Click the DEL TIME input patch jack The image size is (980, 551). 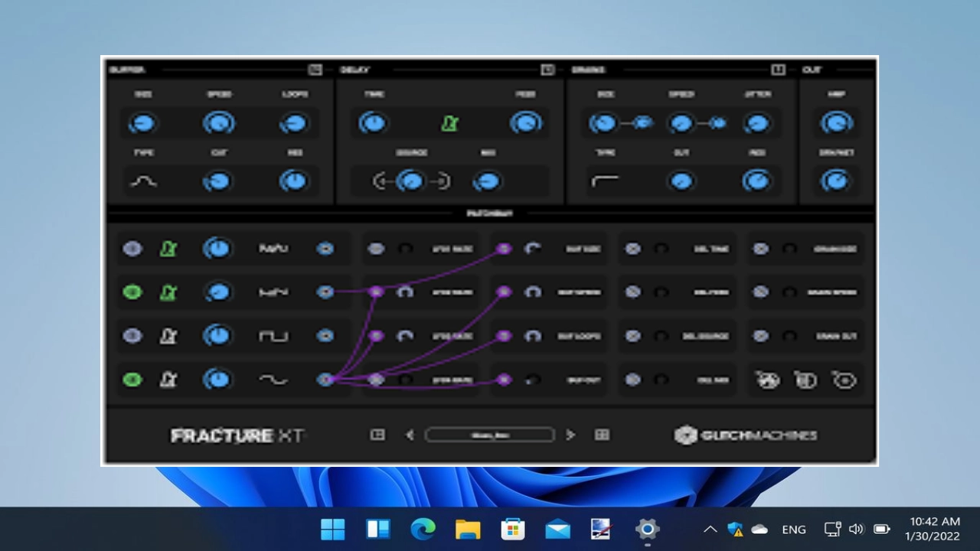click(632, 249)
